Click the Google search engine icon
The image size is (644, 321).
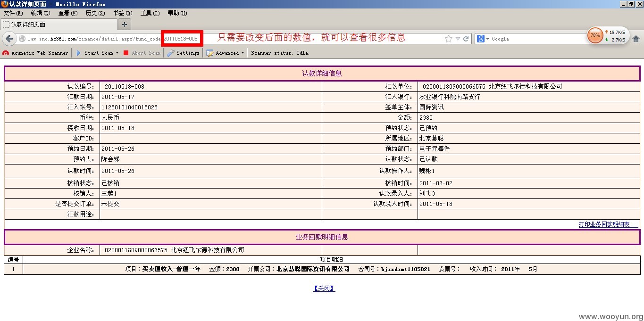coord(480,39)
